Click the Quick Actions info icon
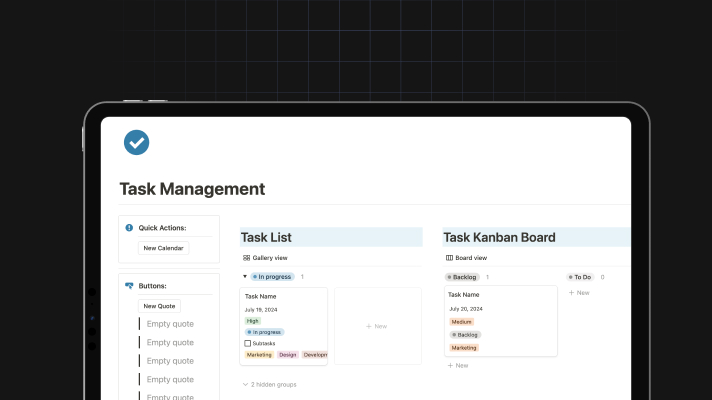The width and height of the screenshot is (712, 400). pyautogui.click(x=129, y=228)
